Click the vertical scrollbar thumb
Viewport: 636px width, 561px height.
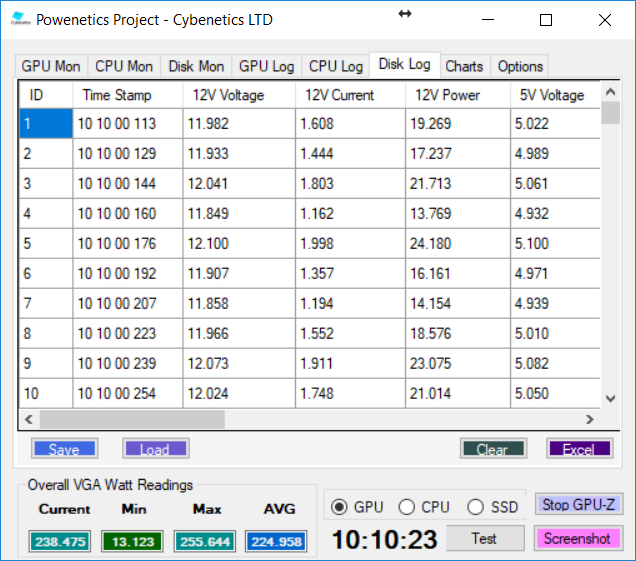coord(610,113)
